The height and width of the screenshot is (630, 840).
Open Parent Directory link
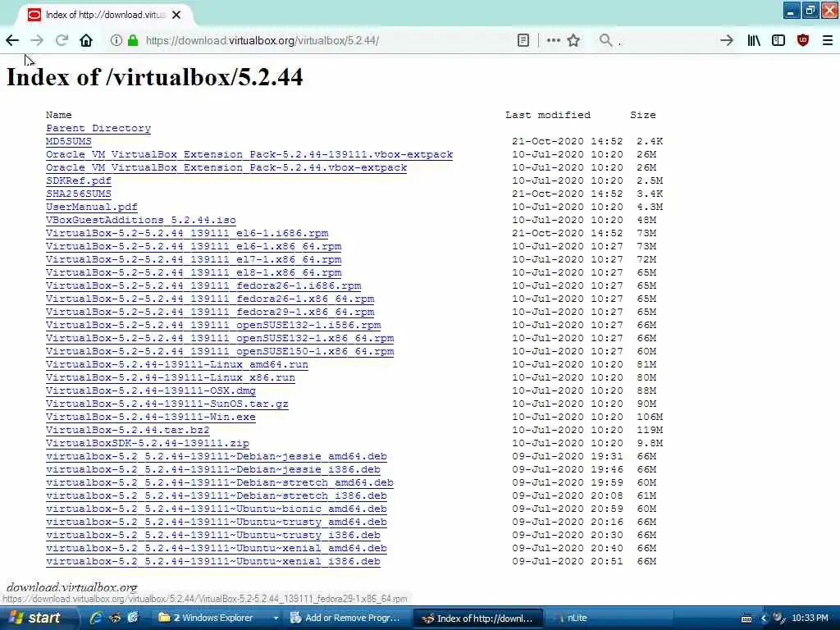tap(98, 128)
